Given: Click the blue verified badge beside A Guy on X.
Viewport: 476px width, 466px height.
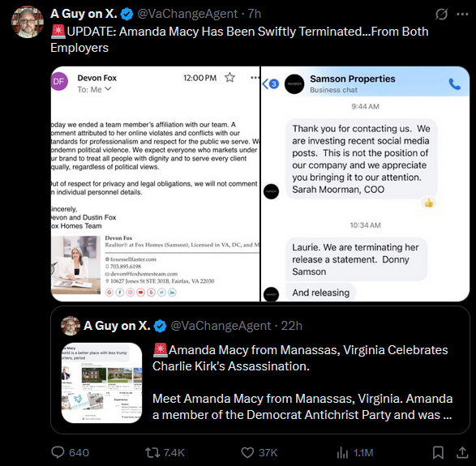Looking at the screenshot, I should tap(127, 14).
